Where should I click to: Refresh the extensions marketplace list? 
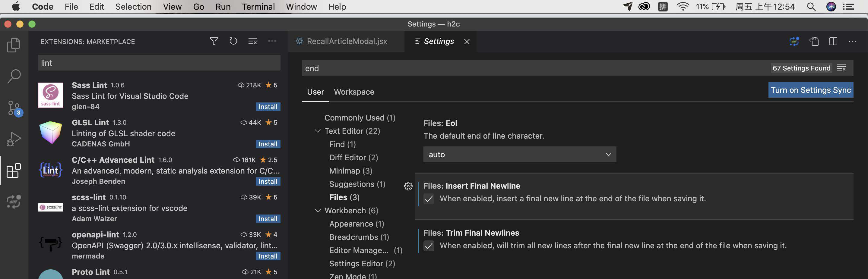pos(233,41)
